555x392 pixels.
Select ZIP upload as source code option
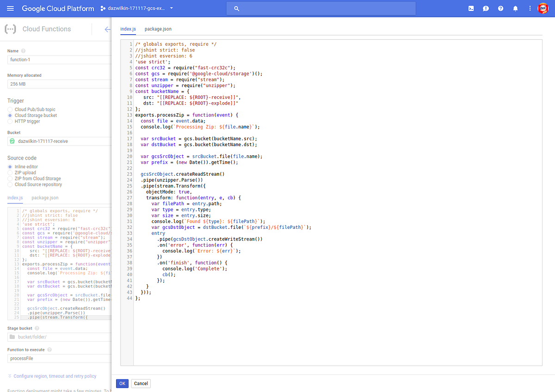point(11,172)
